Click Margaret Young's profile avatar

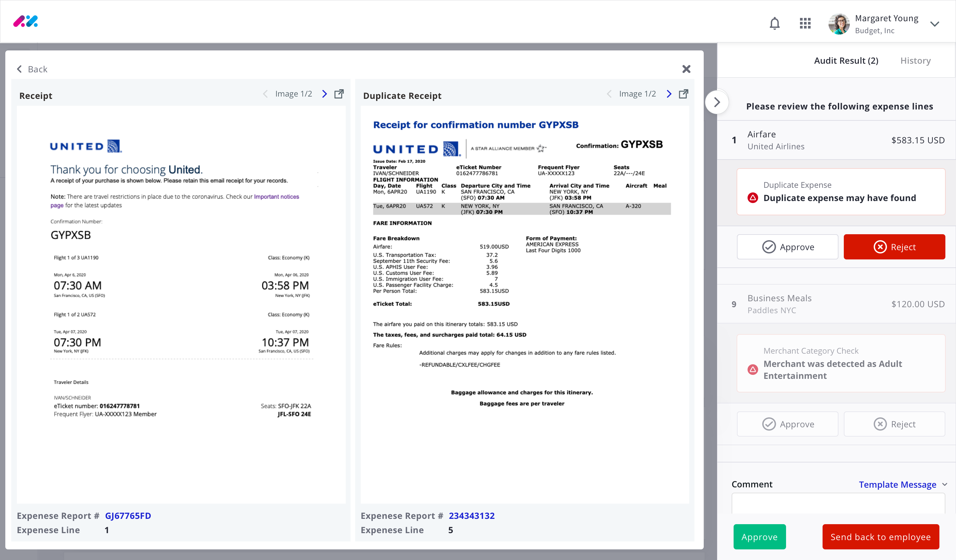tap(839, 24)
